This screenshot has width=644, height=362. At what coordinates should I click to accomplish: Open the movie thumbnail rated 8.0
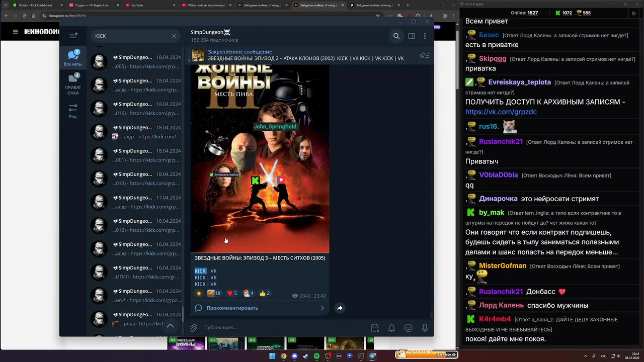(x=345, y=343)
